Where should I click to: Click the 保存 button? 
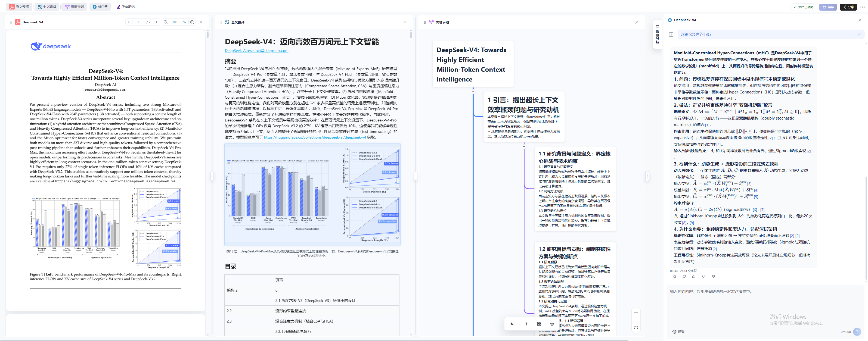click(828, 7)
